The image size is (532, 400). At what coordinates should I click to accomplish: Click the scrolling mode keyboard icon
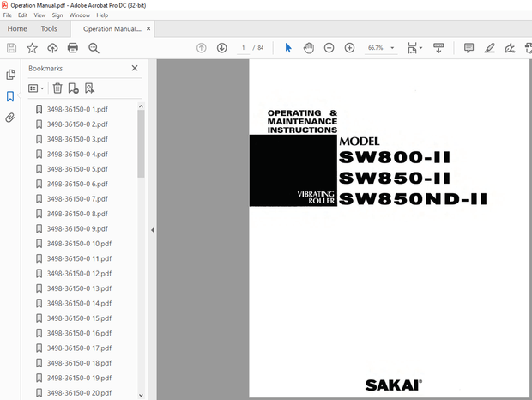(438, 48)
